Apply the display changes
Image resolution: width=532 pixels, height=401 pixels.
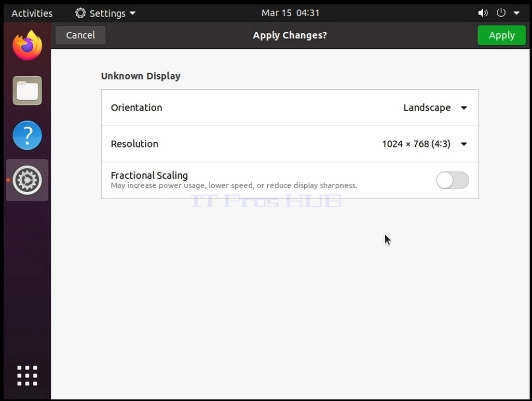[501, 35]
